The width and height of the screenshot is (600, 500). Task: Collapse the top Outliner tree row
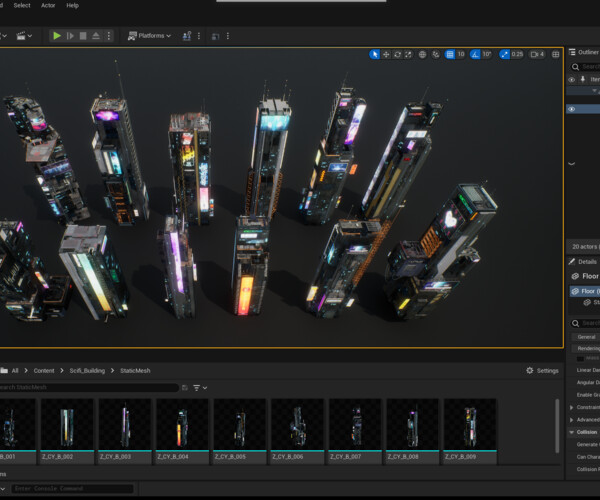point(595,91)
